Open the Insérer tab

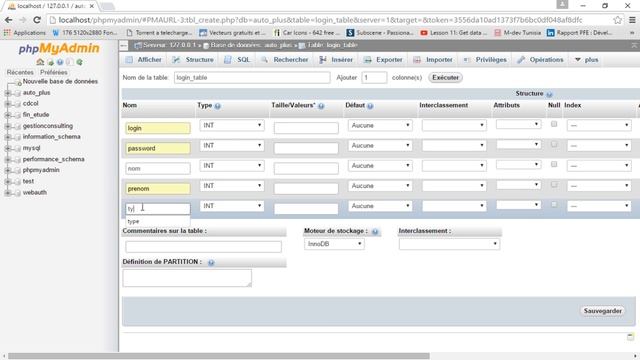pyautogui.click(x=336, y=60)
